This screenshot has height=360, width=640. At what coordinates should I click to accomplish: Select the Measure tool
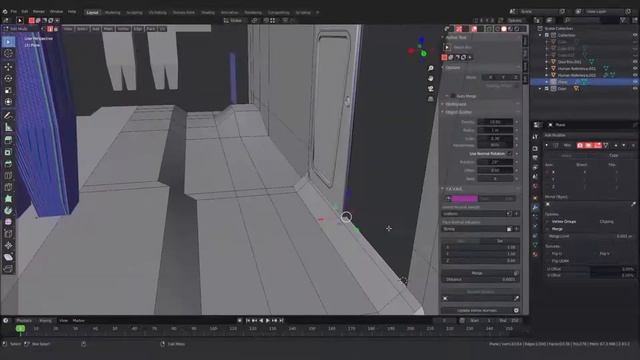pyautogui.click(x=8, y=127)
